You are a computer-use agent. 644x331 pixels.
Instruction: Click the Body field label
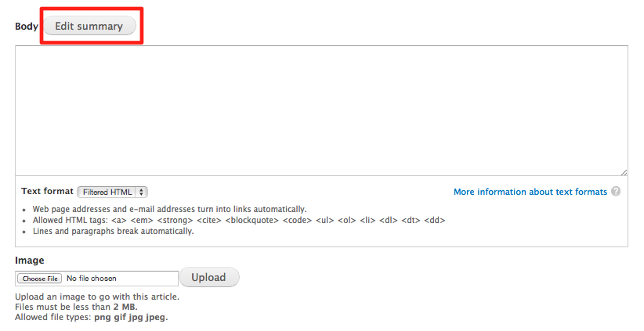pos(27,26)
